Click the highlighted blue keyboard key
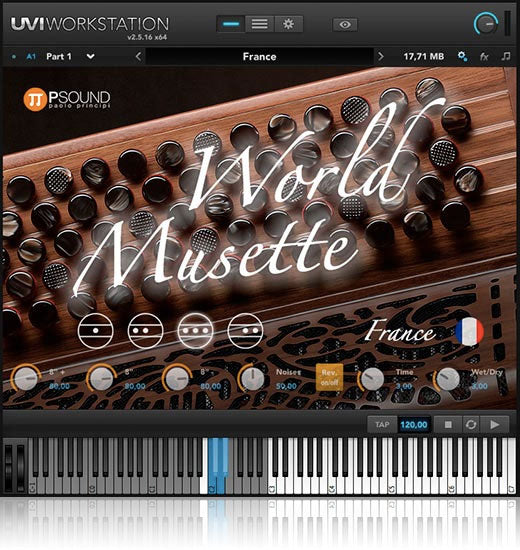Screen dimensions: 520x550 (218, 467)
